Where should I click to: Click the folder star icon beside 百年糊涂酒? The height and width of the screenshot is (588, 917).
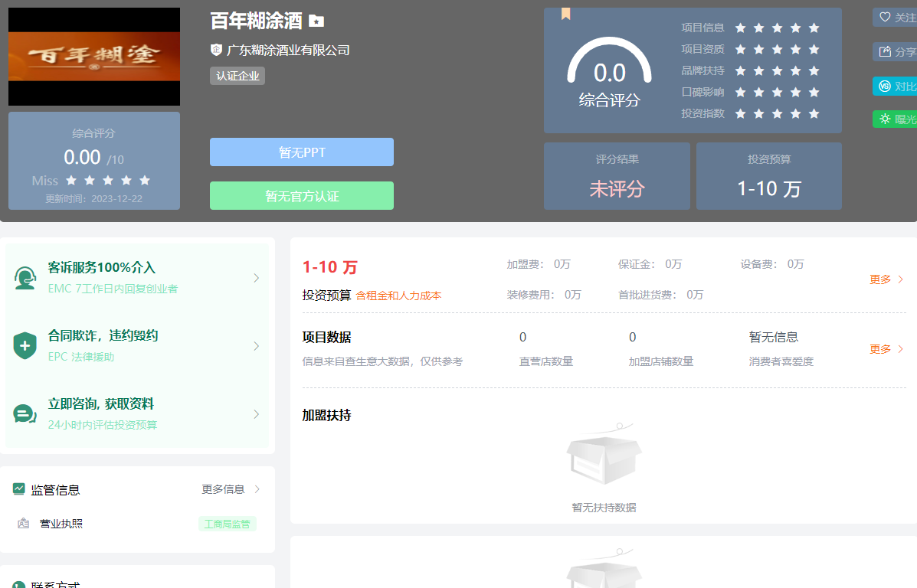point(316,21)
